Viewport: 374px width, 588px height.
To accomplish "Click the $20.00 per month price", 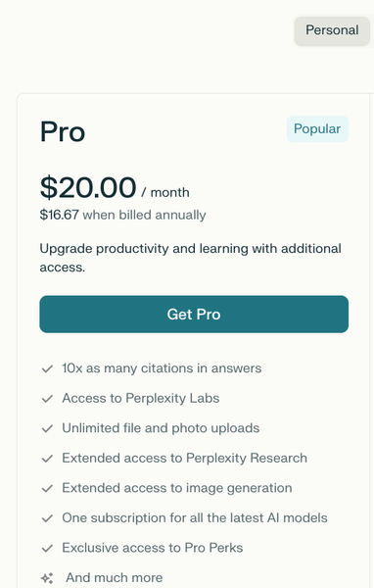I will click(x=115, y=187).
